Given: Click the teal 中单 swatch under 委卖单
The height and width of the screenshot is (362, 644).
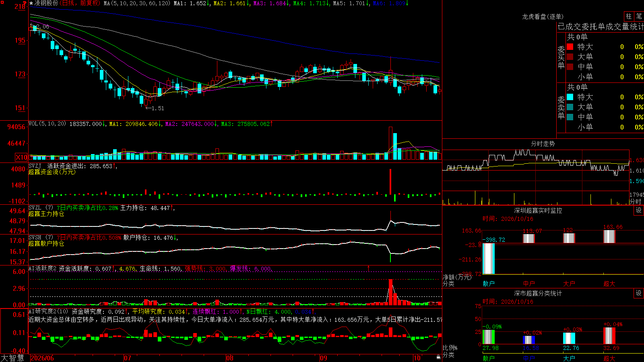Looking at the screenshot, I should point(570,117).
